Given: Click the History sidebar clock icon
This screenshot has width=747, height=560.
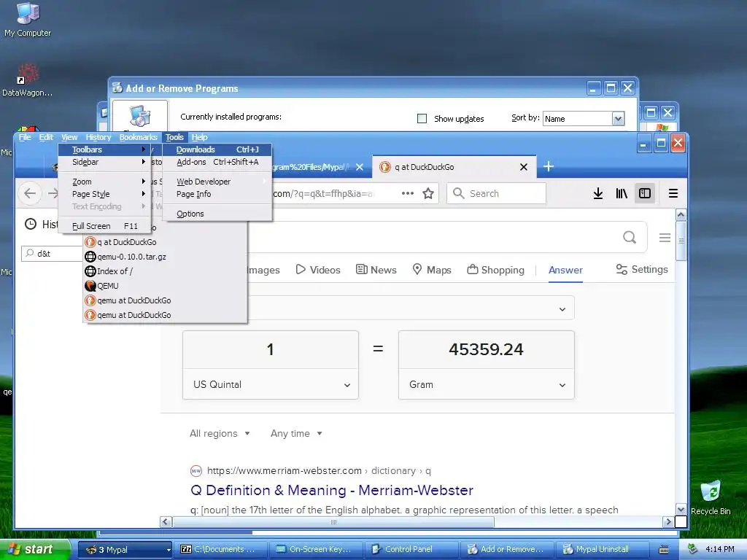Looking at the screenshot, I should (31, 225).
